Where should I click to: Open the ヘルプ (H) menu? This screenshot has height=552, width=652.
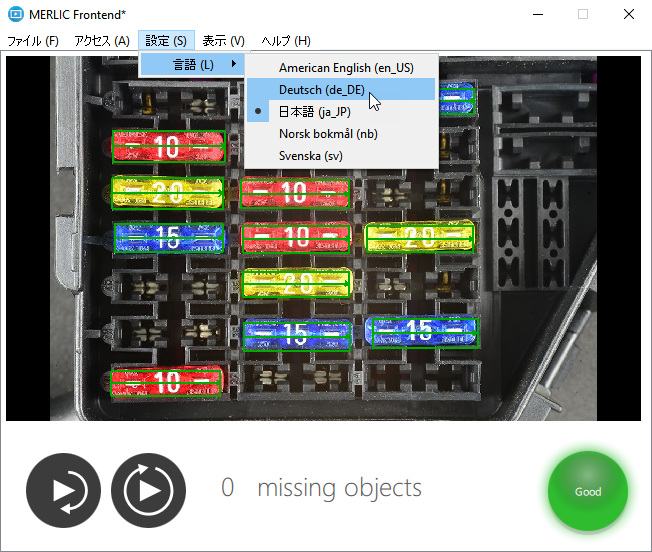[x=285, y=41]
